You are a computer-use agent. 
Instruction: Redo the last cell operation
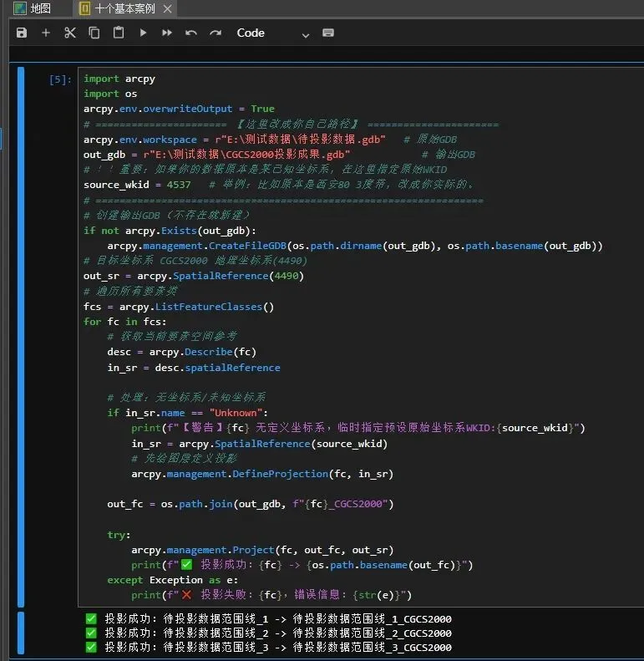click(x=216, y=33)
